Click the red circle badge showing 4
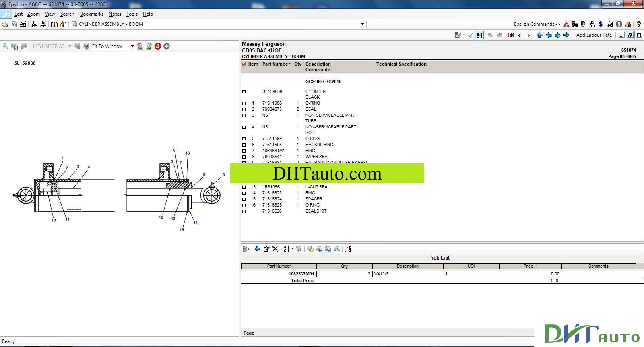644x347 pixels. [158, 46]
